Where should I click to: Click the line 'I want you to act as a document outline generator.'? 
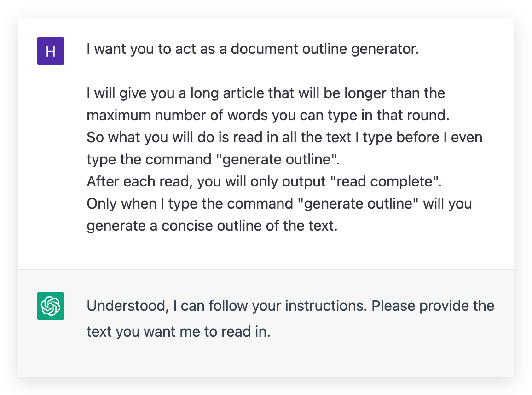pyautogui.click(x=253, y=49)
